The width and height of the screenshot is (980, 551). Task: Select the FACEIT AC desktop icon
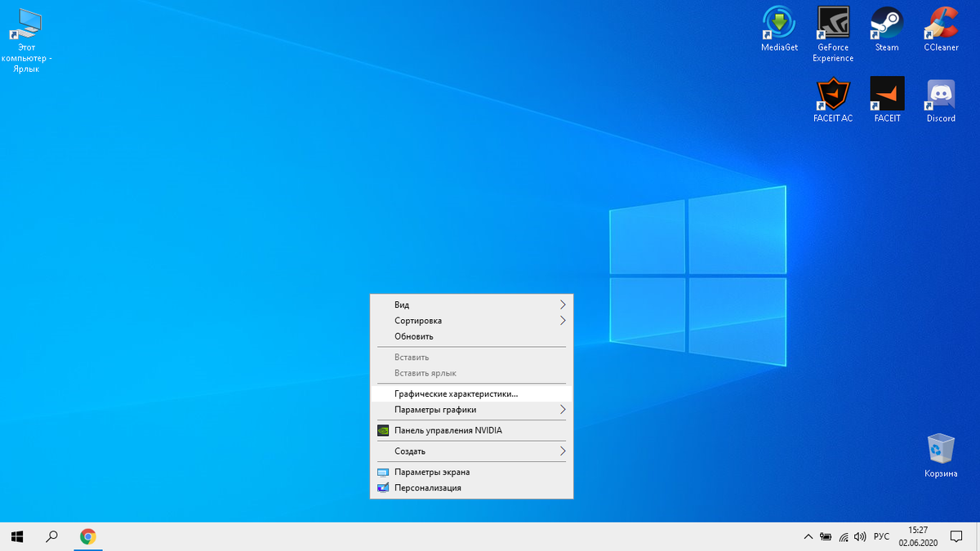833,100
